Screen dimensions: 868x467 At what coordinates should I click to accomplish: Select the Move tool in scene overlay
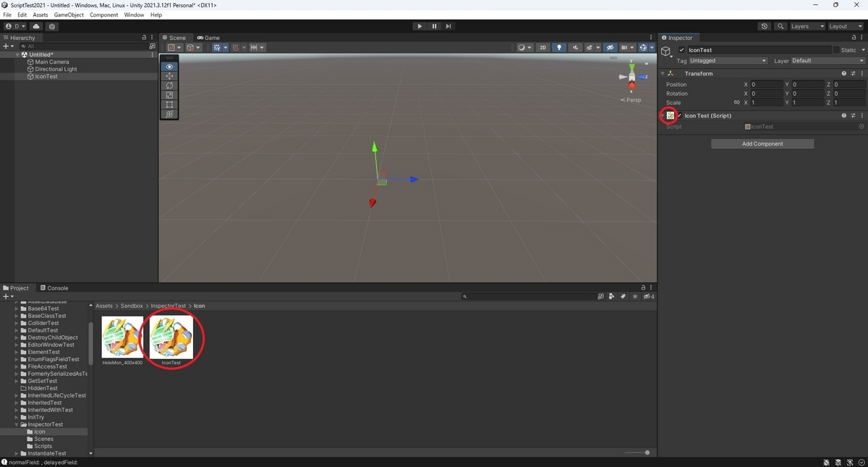click(x=169, y=76)
